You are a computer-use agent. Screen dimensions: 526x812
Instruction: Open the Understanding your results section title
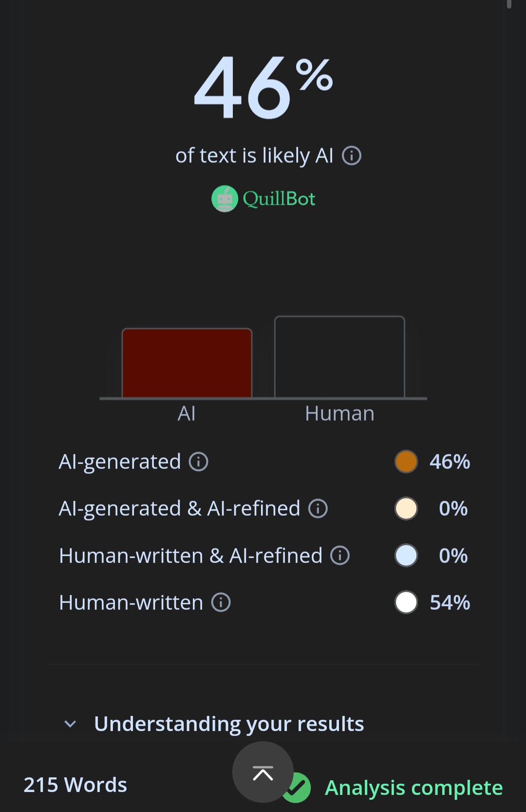point(229,724)
